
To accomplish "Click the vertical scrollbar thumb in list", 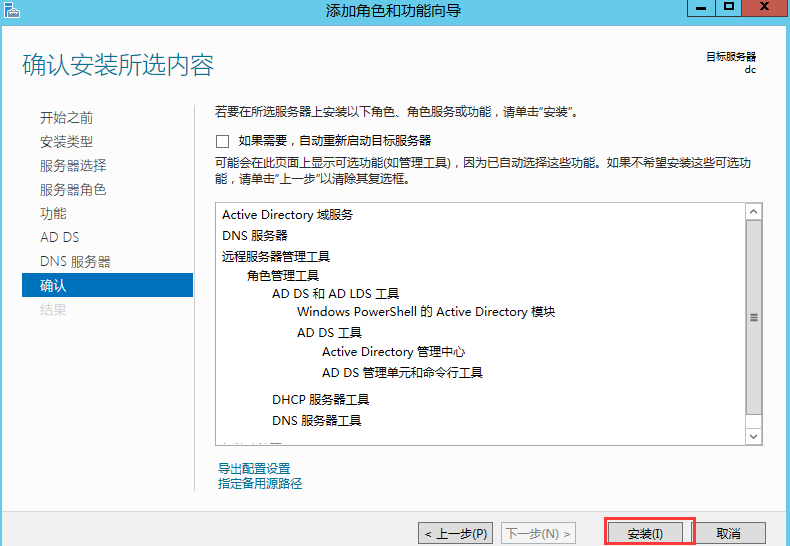I will point(753,317).
